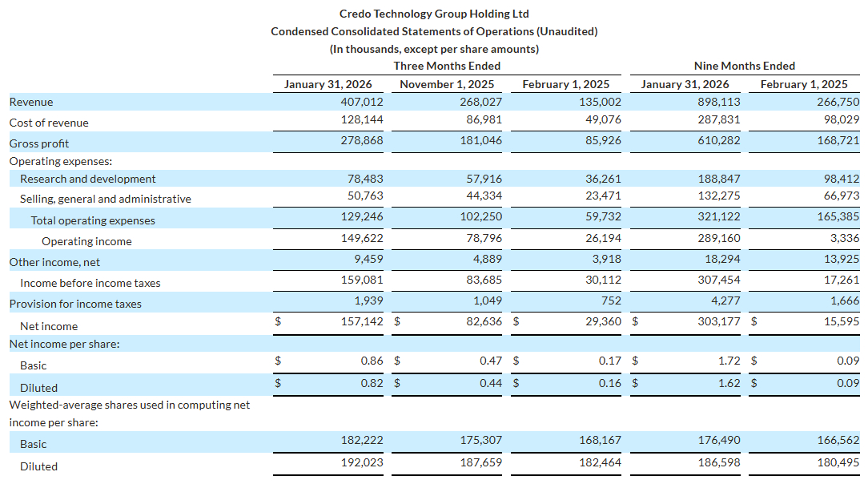Select the November 1, 2025 column header
The width and height of the screenshot is (868, 484).
(447, 84)
